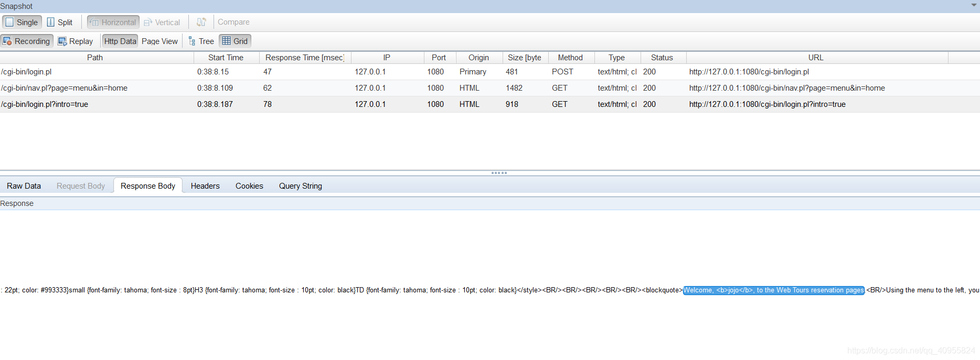Click the synchronize snapshots icon
The image size is (980, 360).
coord(201,22)
